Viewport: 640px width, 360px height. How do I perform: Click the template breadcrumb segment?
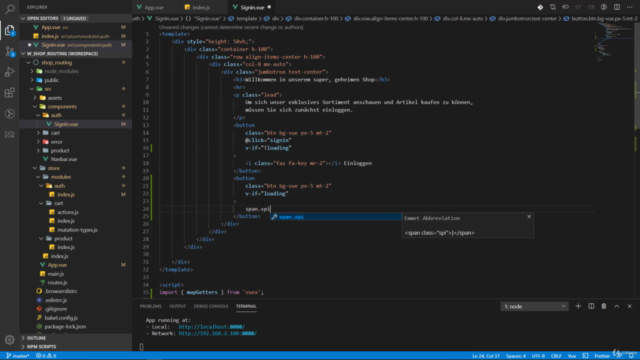pyautogui.click(x=247, y=18)
